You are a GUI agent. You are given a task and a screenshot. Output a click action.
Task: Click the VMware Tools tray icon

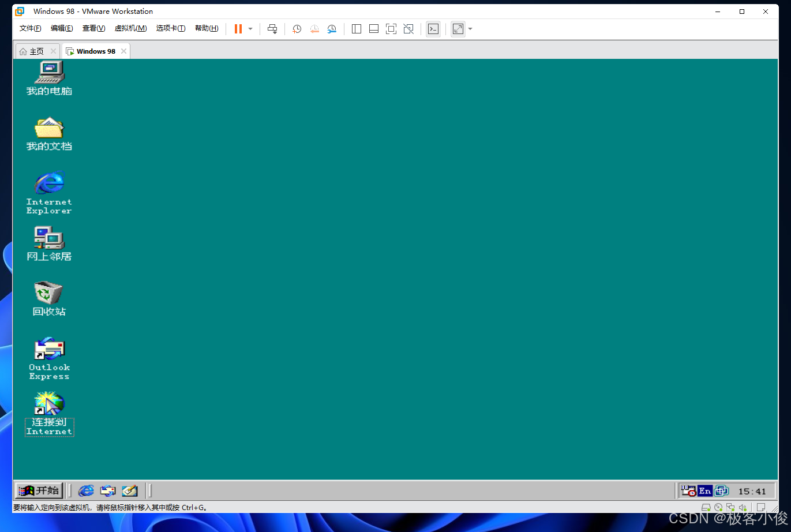tap(721, 490)
